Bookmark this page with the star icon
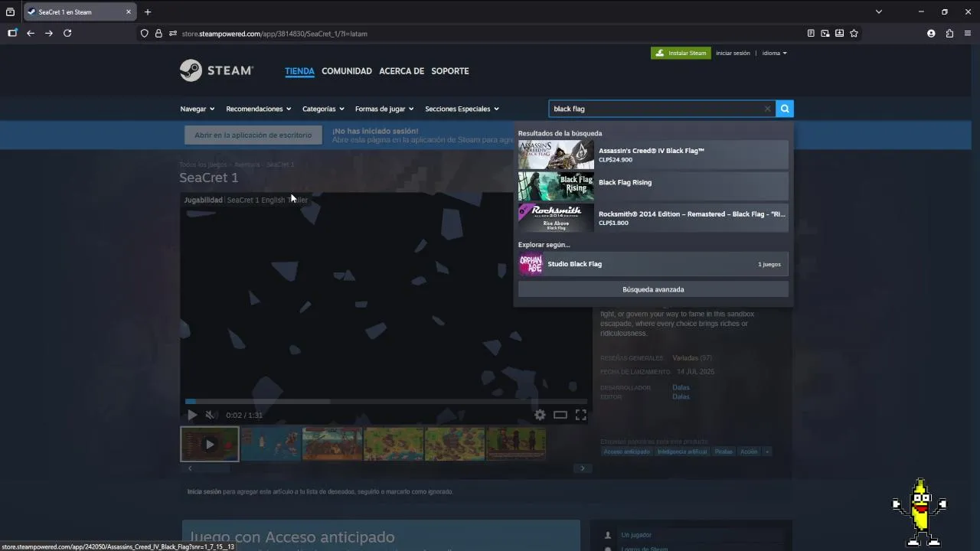 tap(854, 33)
